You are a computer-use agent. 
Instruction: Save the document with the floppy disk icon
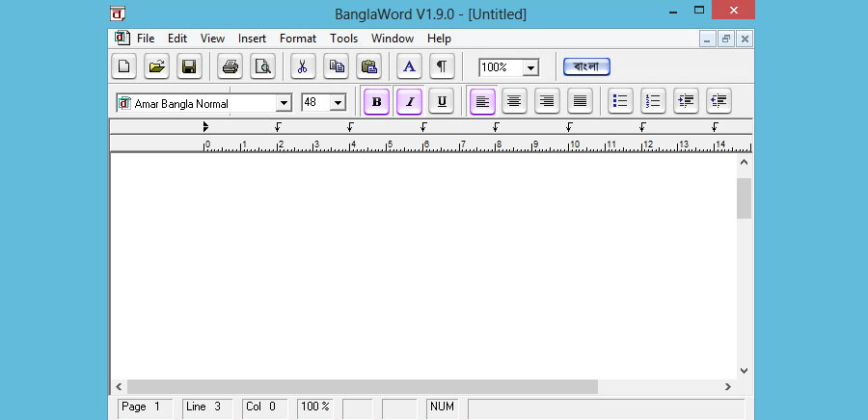[189, 66]
